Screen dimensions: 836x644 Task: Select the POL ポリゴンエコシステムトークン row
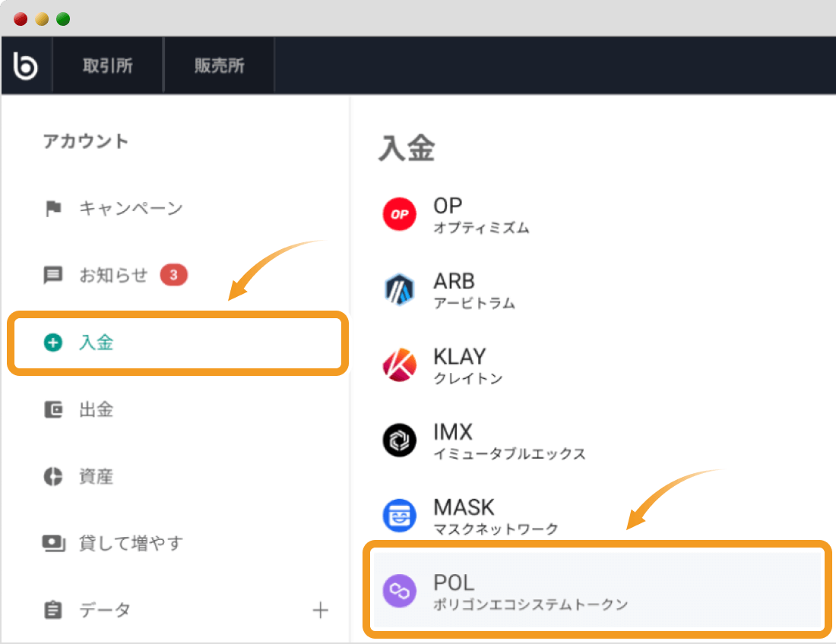[x=598, y=590]
